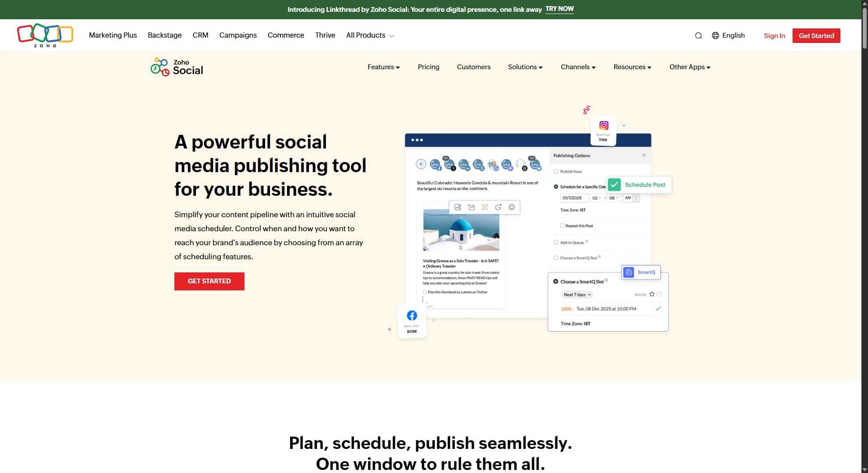Open the CRM item in the top menu
This screenshot has width=868, height=473.
200,35
